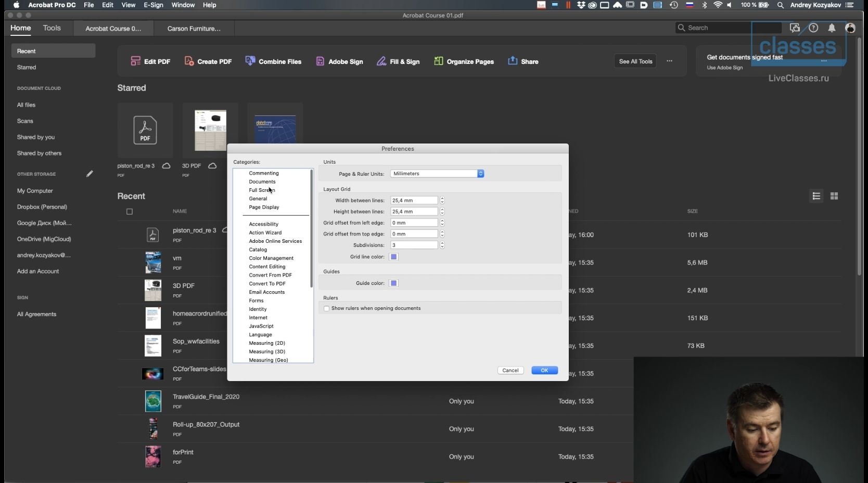This screenshot has width=868, height=483.
Task: Open the Shared by others section
Action: [39, 153]
